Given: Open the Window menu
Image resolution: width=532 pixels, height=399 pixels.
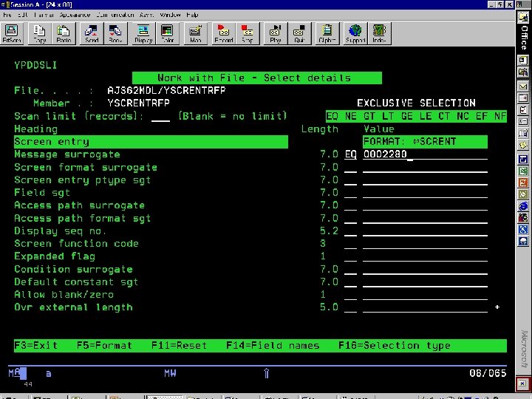Looking at the screenshot, I should click(170, 15).
